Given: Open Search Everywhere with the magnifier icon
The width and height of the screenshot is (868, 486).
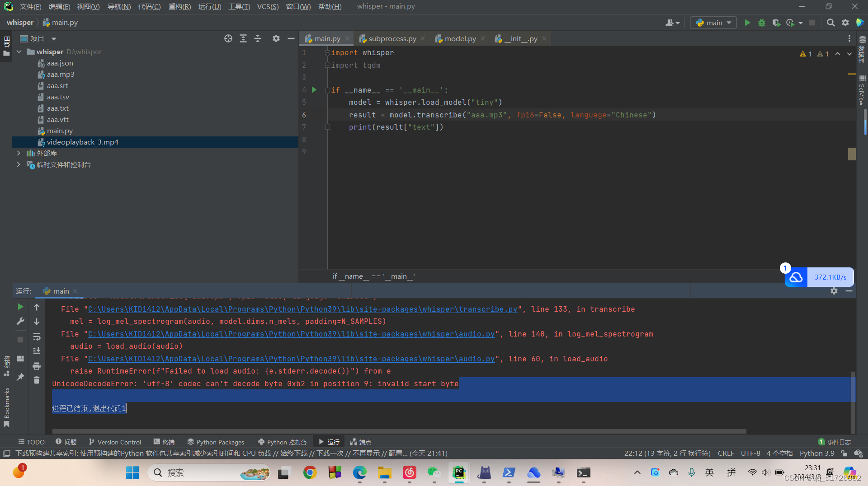Looking at the screenshot, I should click(x=830, y=23).
